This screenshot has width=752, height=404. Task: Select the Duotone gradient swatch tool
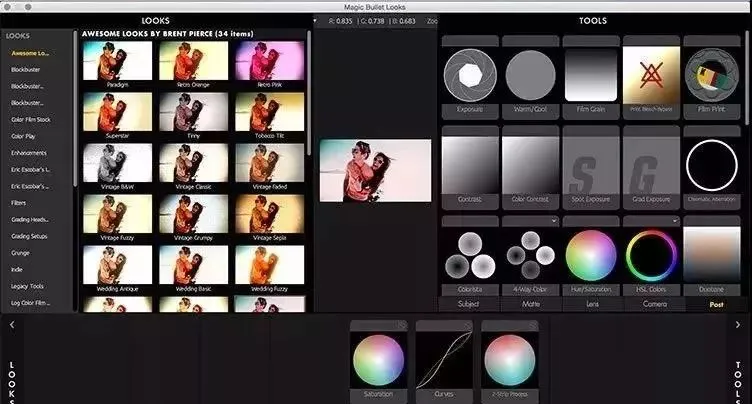pyautogui.click(x=711, y=255)
